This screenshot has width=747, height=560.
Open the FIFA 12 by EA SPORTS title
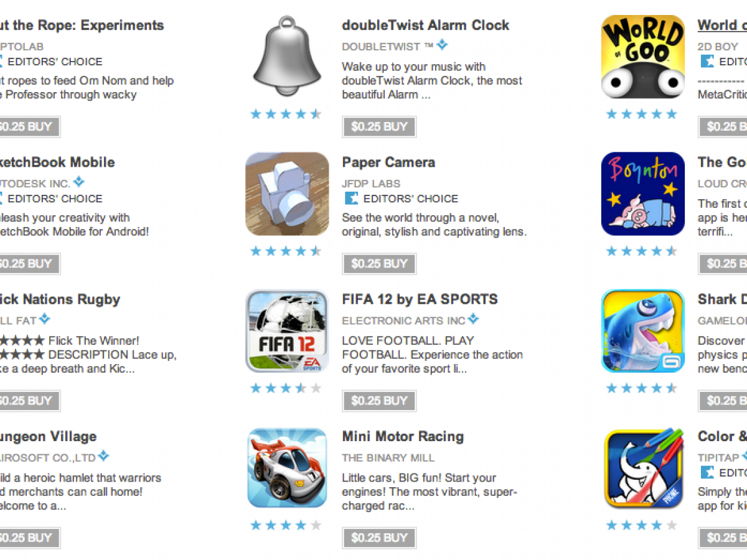(420, 299)
